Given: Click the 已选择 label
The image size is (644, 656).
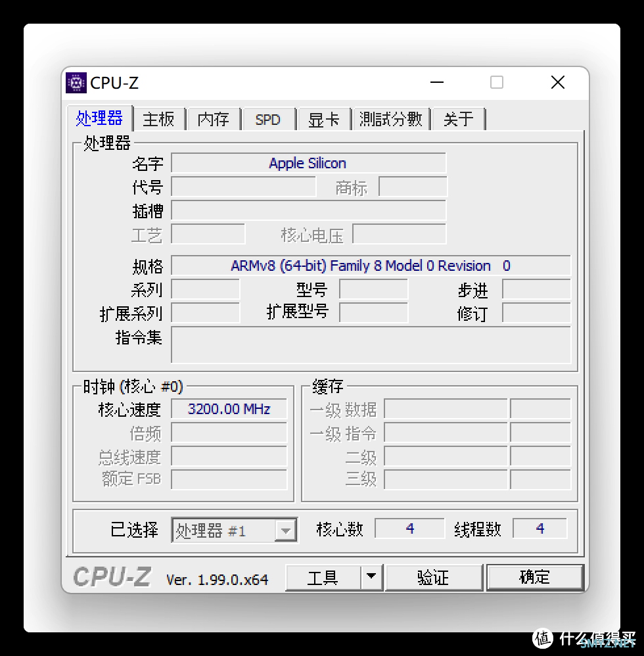Looking at the screenshot, I should [134, 530].
